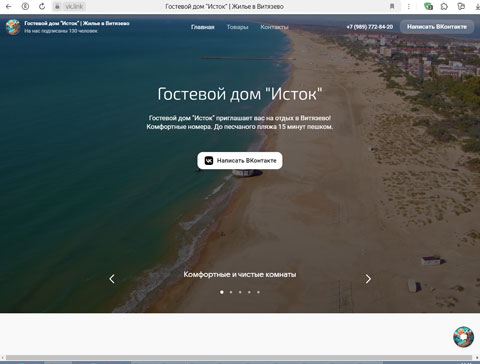The height and width of the screenshot is (364, 480).
Task: Open the downloads arrow icon
Action: click(477, 6)
